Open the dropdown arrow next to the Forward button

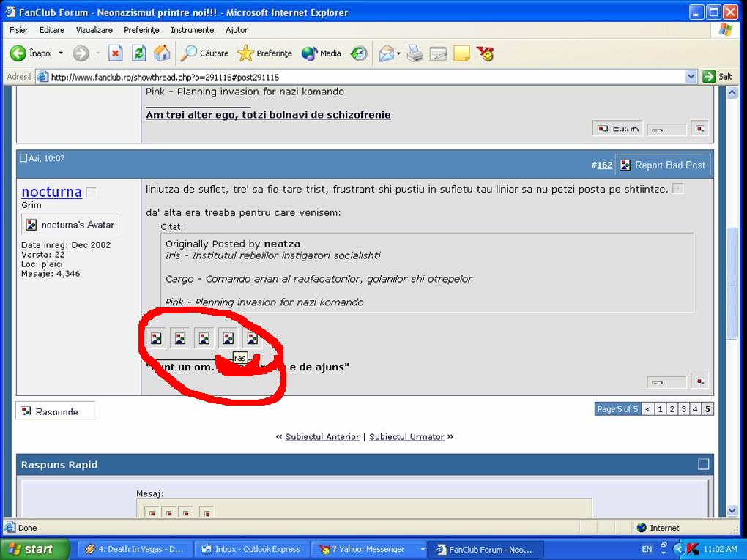[x=97, y=53]
